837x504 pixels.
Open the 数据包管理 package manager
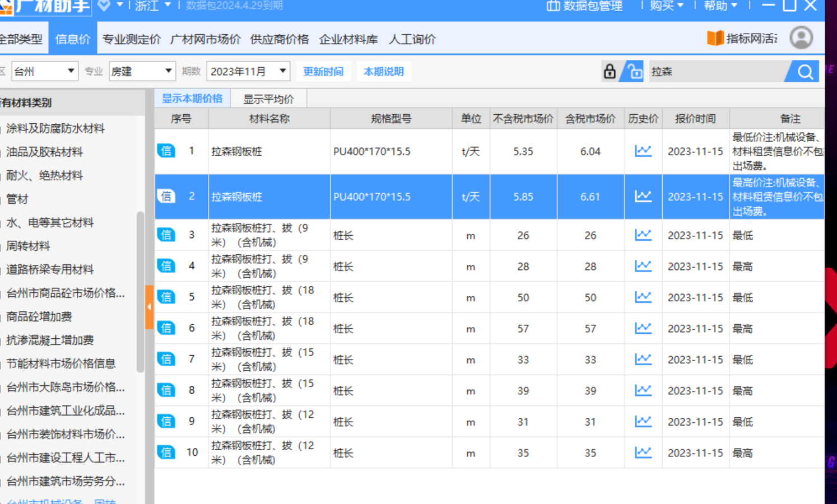coord(584,6)
